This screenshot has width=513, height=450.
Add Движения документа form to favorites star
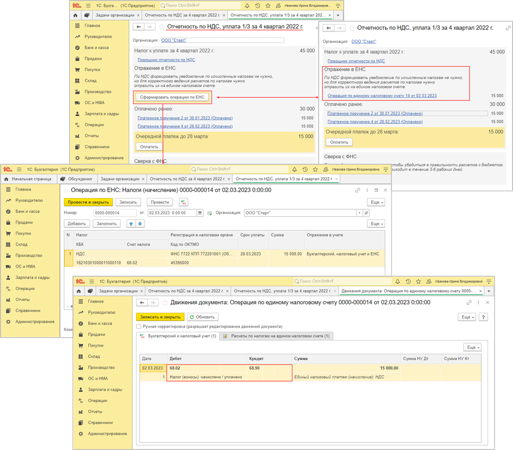point(165,303)
